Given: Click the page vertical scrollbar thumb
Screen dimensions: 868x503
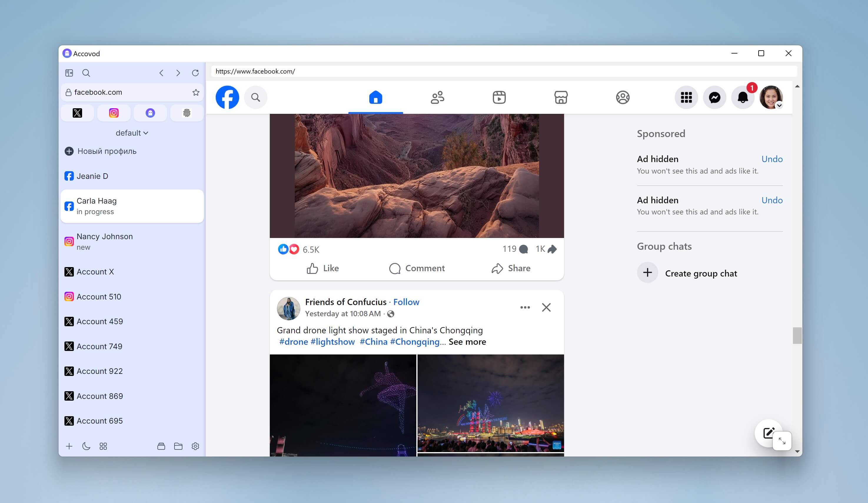Looking at the screenshot, I should 797,335.
